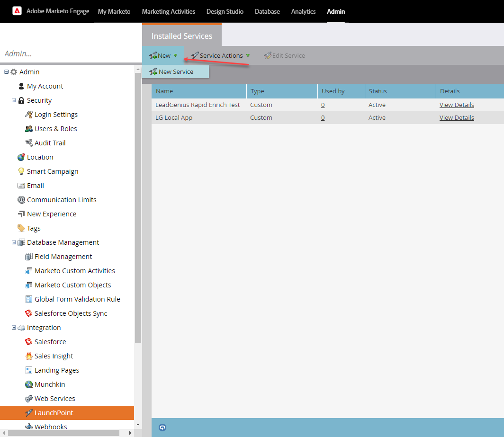Click the Adobe Marketo Engage title
This screenshot has height=437, width=504.
pyautogui.click(x=58, y=11)
